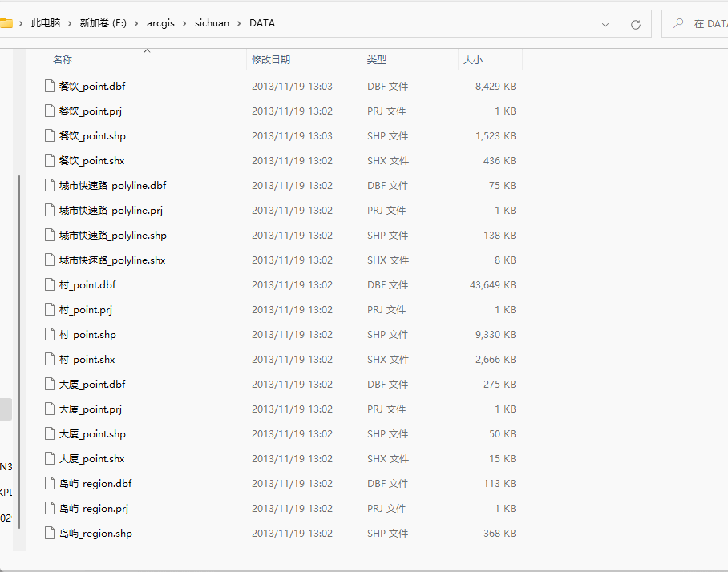Viewport: 728px width, 572px height.
Task: Select file icon of 村_point.shp
Action: 50,334
